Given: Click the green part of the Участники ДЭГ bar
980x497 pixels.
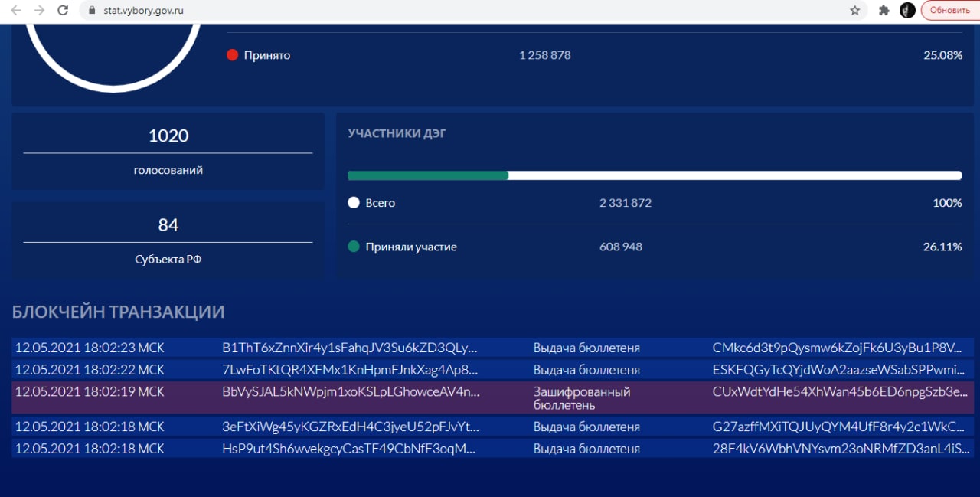Looking at the screenshot, I should (x=428, y=175).
